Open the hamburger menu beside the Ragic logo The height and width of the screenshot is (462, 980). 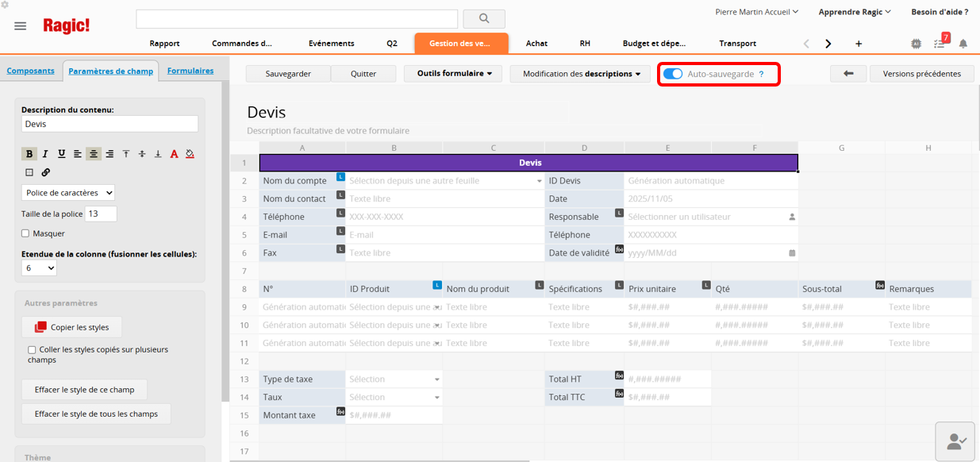pyautogui.click(x=21, y=26)
